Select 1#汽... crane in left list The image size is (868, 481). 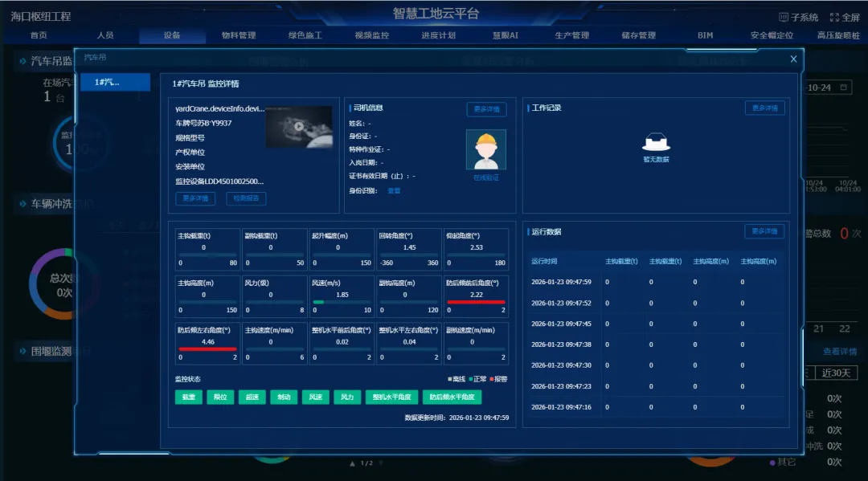(x=115, y=82)
